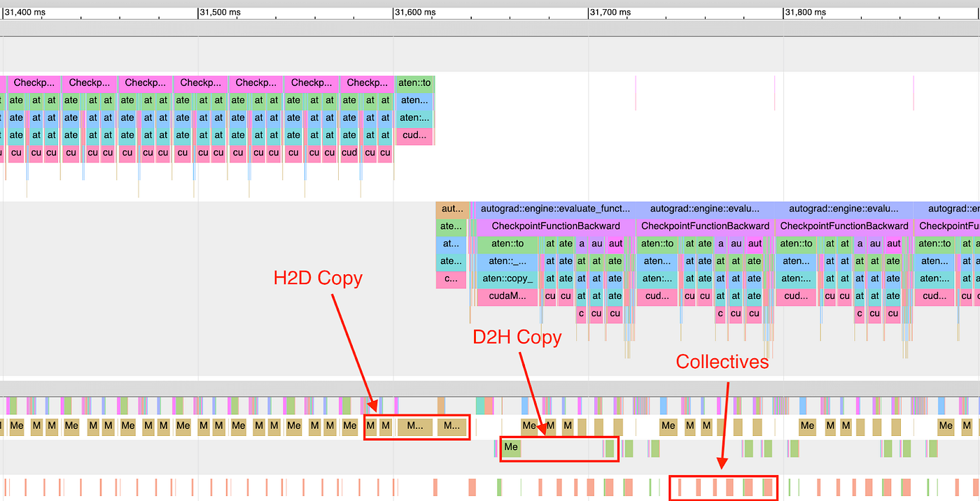Screen dimensions: 980x501
Task: Select the green ate... slice below aut...
Action: point(451,227)
